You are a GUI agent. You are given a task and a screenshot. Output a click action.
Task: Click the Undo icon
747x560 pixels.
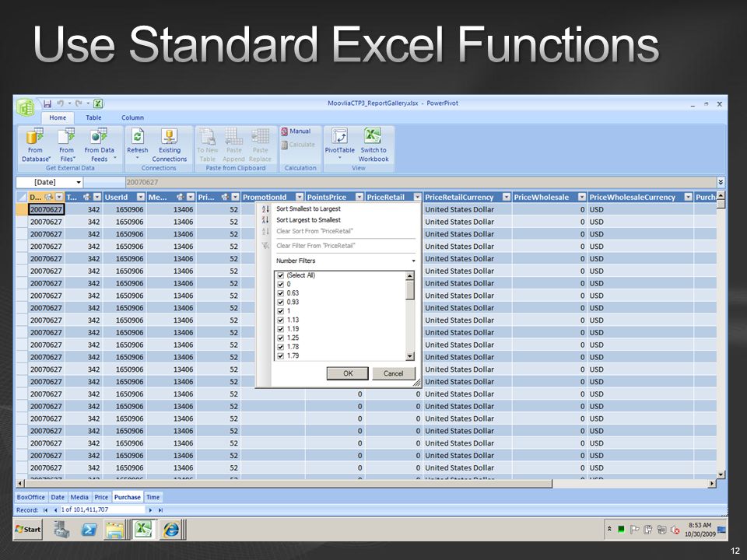tap(61, 103)
